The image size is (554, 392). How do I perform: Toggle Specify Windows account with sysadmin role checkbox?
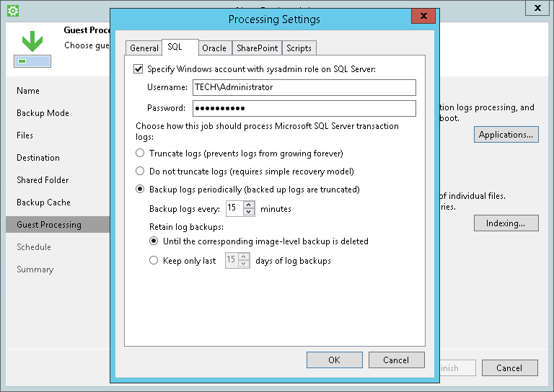coord(138,68)
